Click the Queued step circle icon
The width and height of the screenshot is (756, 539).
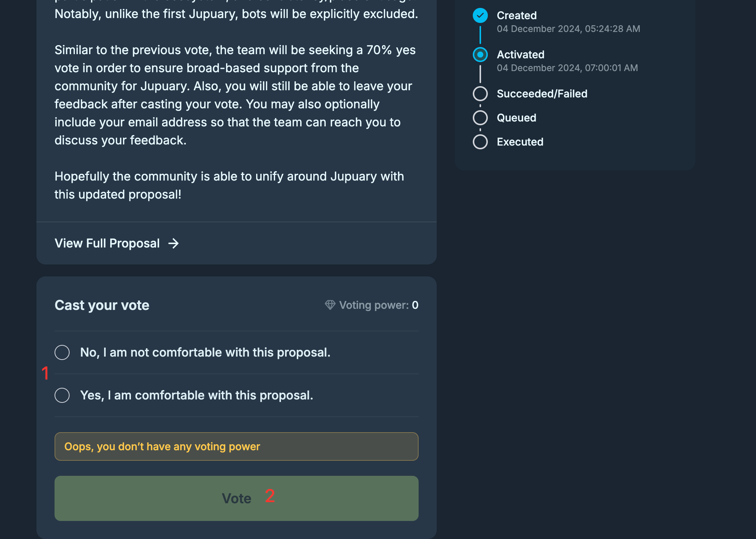click(x=480, y=118)
